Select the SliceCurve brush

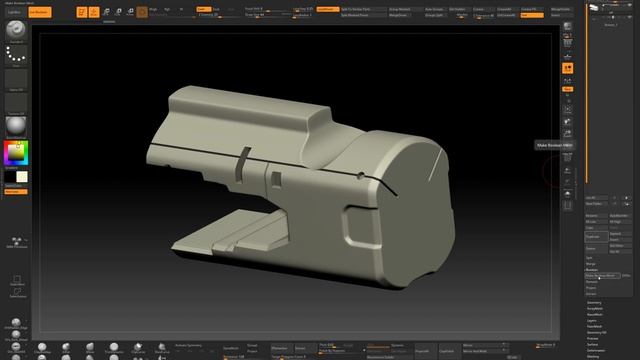click(x=162, y=348)
